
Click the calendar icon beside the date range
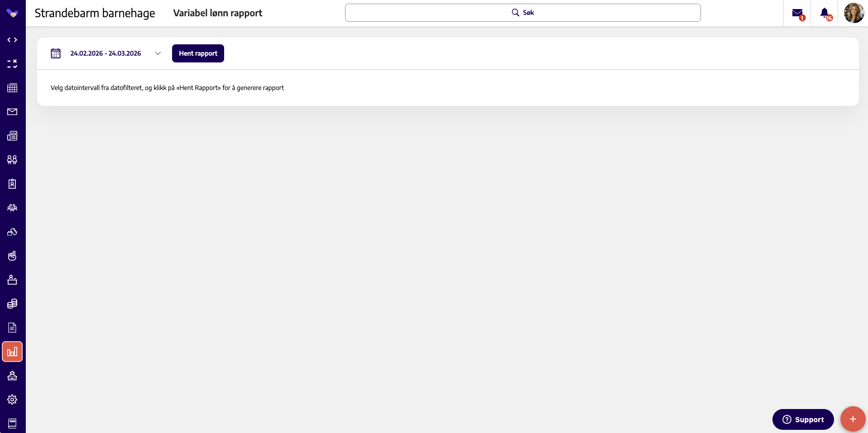tap(56, 53)
